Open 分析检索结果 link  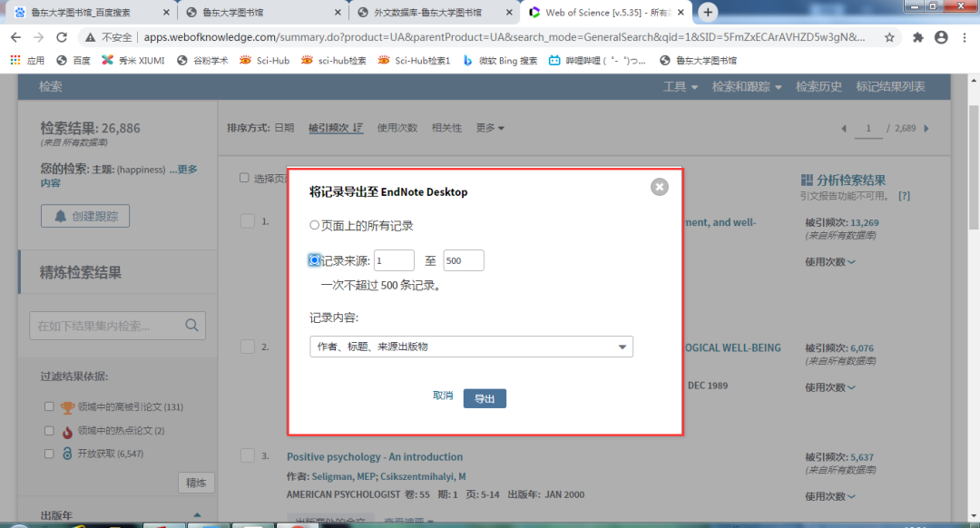click(843, 180)
